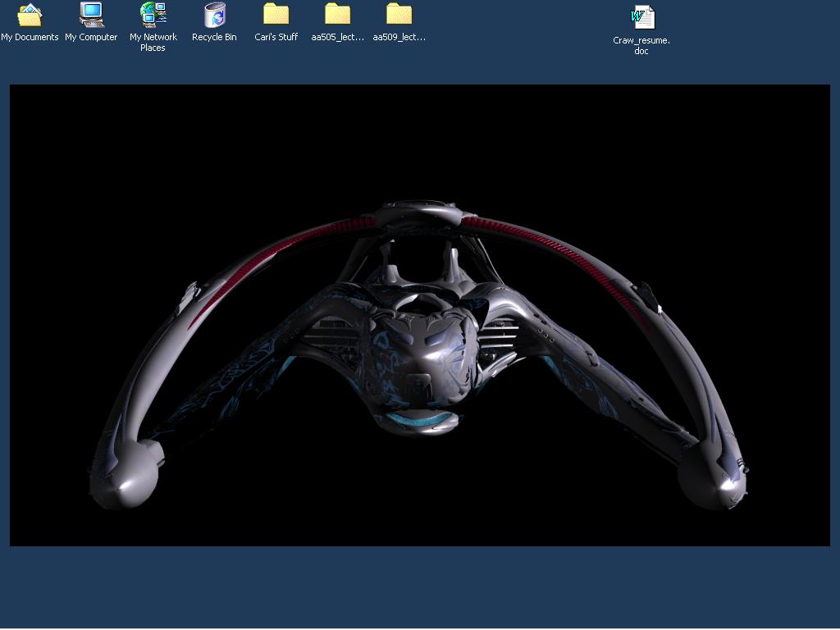Image resolution: width=840 pixels, height=630 pixels.
Task: Click the "My Network Places" label text
Action: pos(153,43)
